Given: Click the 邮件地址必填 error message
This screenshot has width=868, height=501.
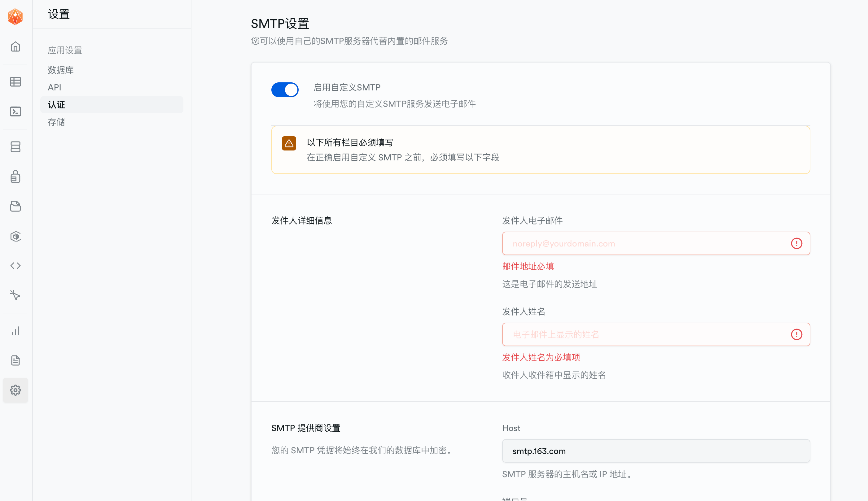Looking at the screenshot, I should (528, 266).
